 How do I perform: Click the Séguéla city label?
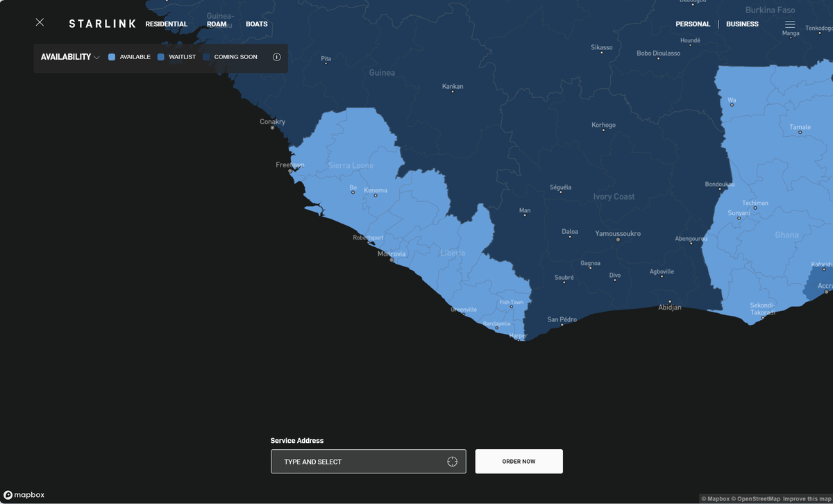[560, 187]
